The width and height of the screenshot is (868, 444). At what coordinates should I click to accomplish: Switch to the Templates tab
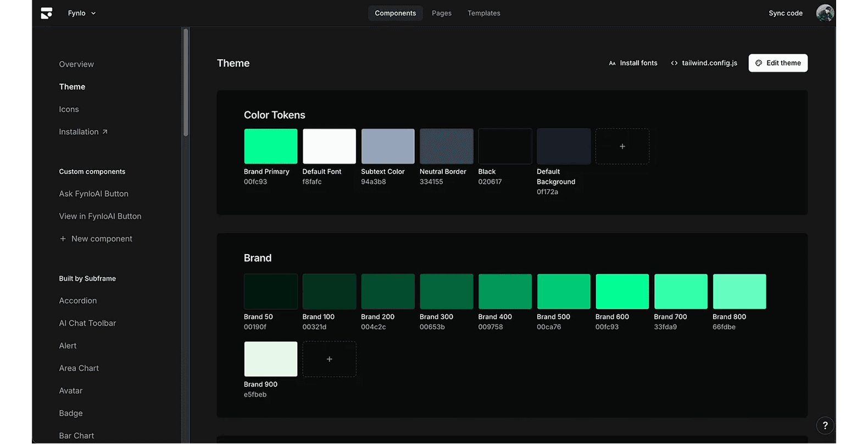click(x=483, y=13)
